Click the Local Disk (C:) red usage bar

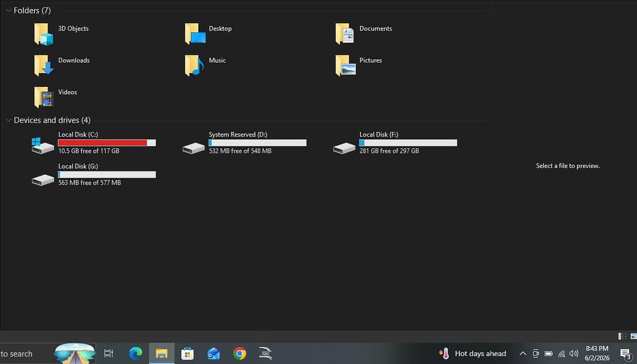coord(107,143)
